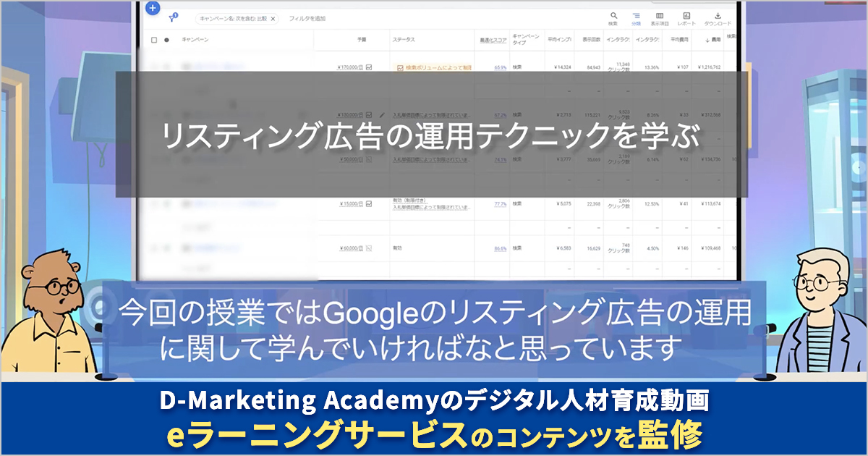The image size is (868, 456).
Task: Select the ステータス column header
Action: (x=405, y=40)
